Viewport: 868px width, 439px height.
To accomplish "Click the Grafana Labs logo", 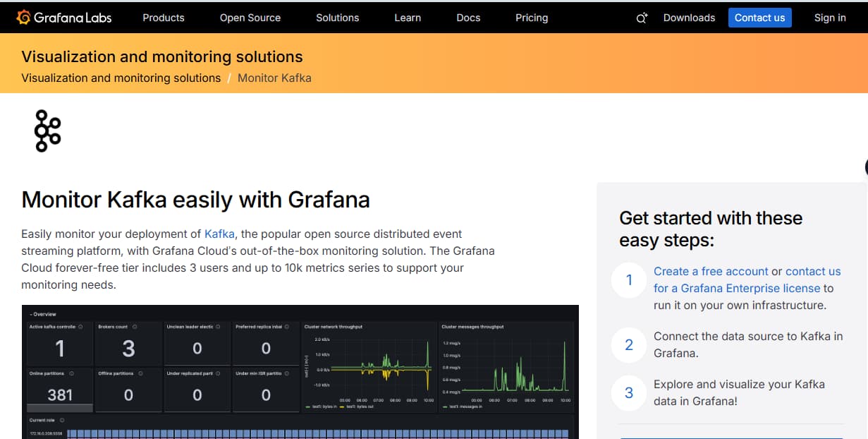I will [x=63, y=18].
